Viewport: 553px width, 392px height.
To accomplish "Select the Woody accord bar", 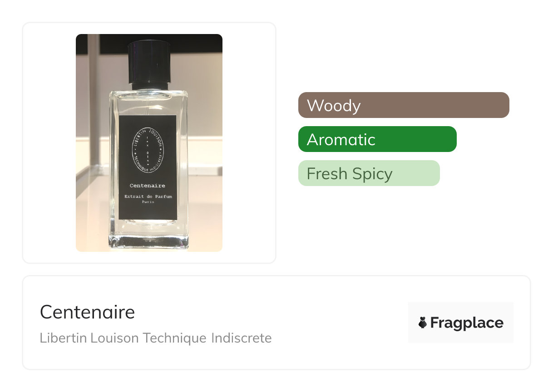I will click(404, 105).
